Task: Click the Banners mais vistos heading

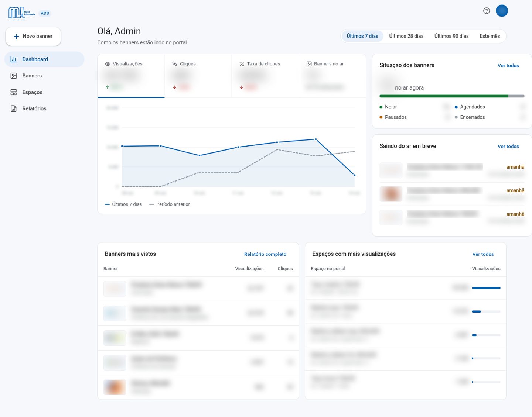Action: pyautogui.click(x=130, y=254)
